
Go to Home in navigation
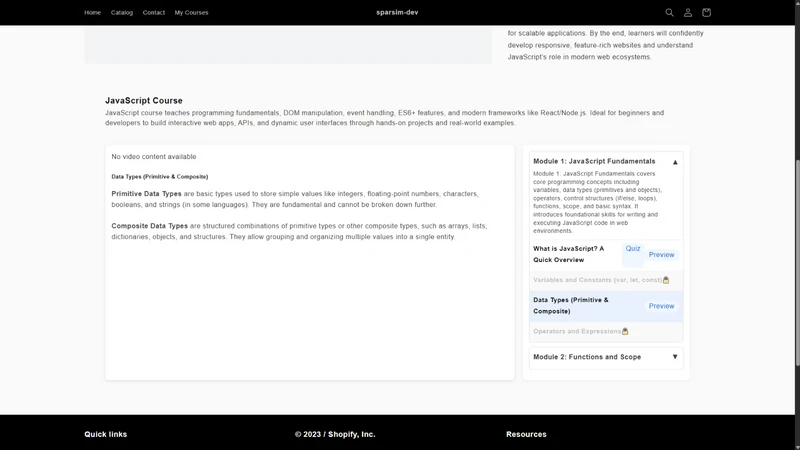(x=92, y=12)
